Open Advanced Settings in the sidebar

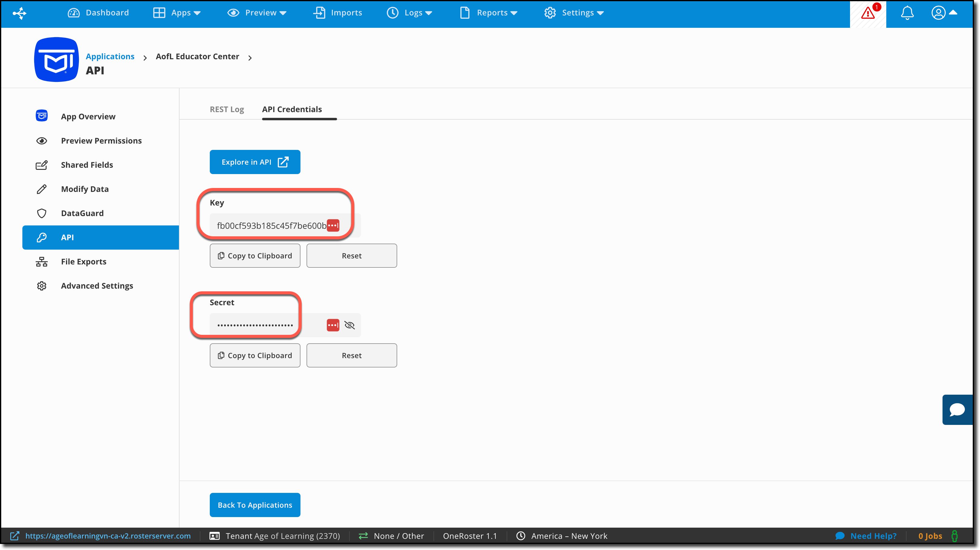pyautogui.click(x=97, y=286)
